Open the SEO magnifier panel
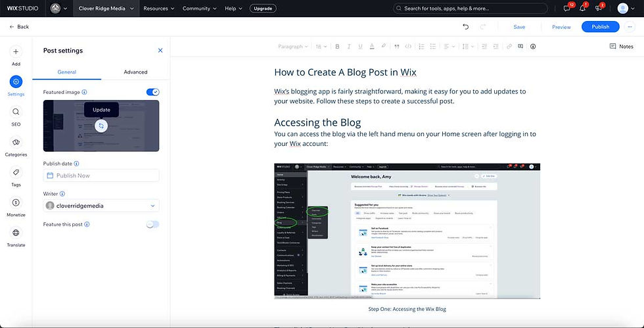 16,112
